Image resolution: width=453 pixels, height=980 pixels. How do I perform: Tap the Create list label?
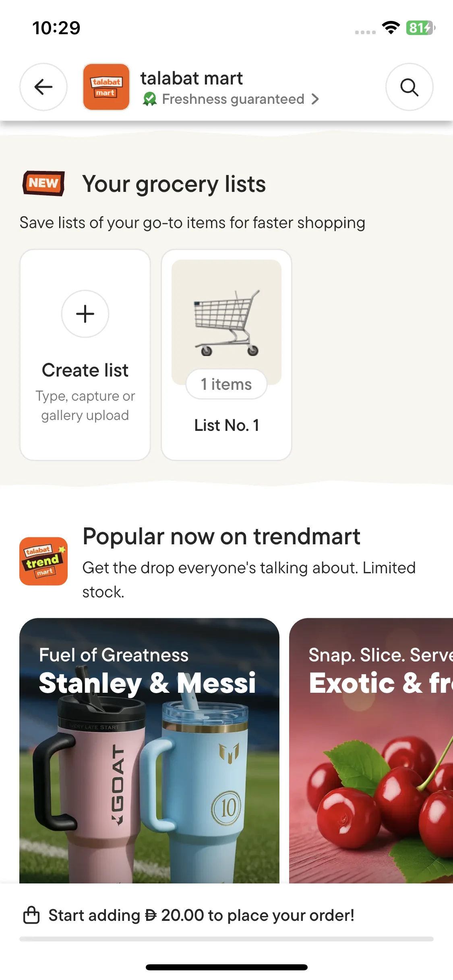[x=85, y=370]
